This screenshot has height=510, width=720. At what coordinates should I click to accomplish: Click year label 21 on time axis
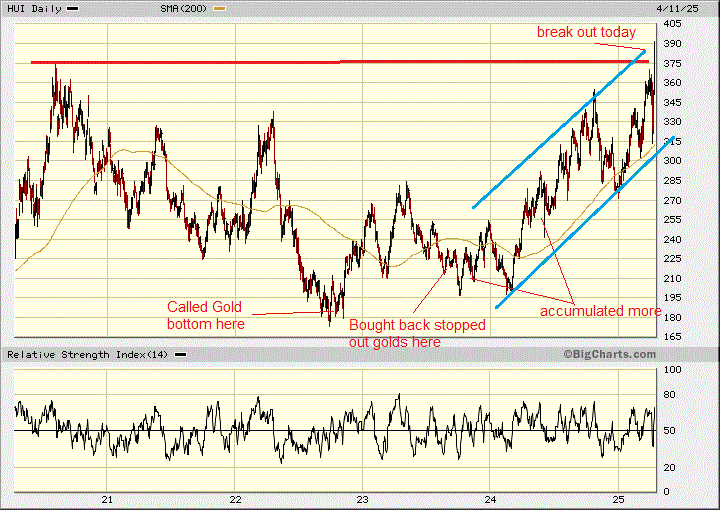(x=107, y=499)
